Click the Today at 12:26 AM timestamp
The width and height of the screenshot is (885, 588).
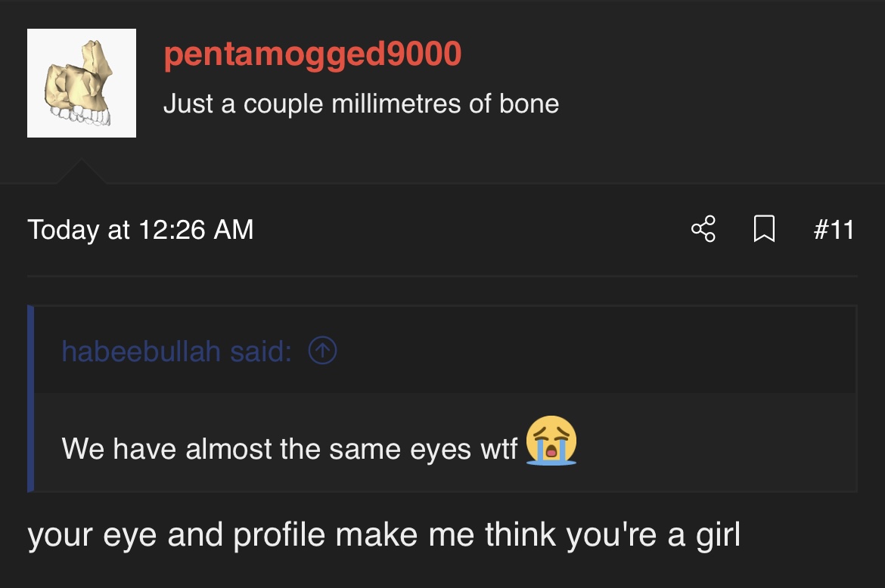141,229
